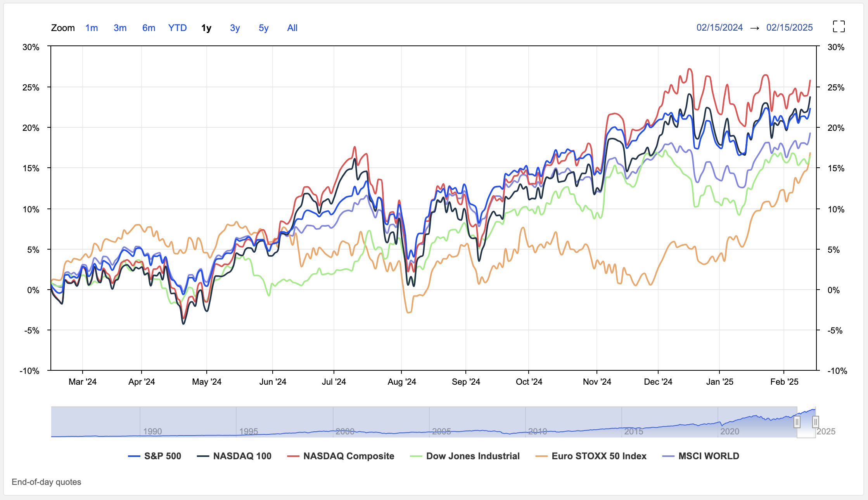
Task: Edit the start date 02/15/2024
Action: coord(719,28)
